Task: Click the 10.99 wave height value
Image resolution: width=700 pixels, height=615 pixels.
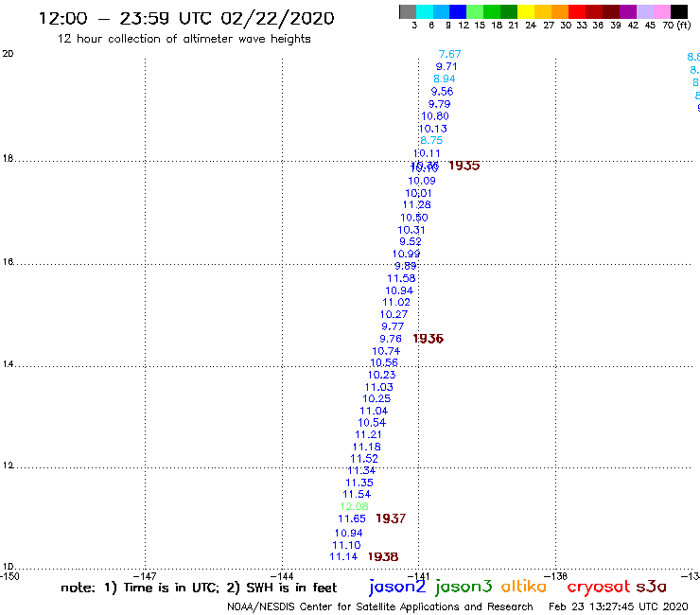Action: tap(406, 254)
